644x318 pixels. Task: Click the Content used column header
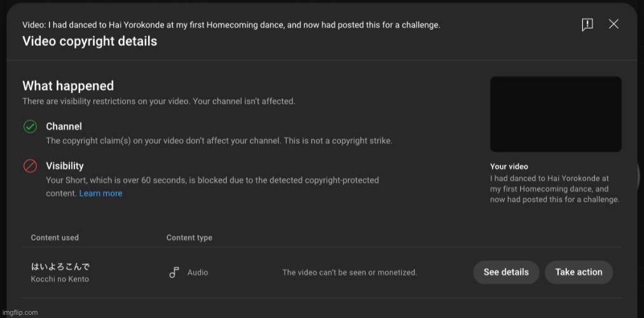pyautogui.click(x=55, y=237)
